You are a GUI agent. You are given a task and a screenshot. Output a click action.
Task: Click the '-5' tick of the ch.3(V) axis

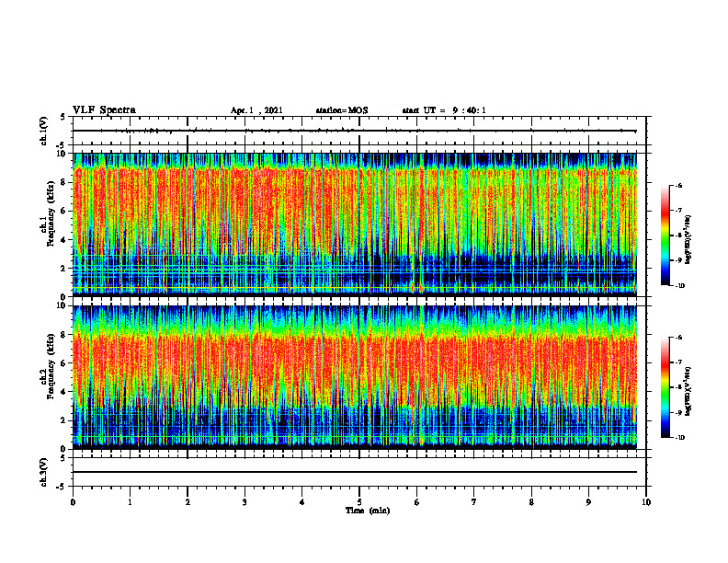pos(62,487)
